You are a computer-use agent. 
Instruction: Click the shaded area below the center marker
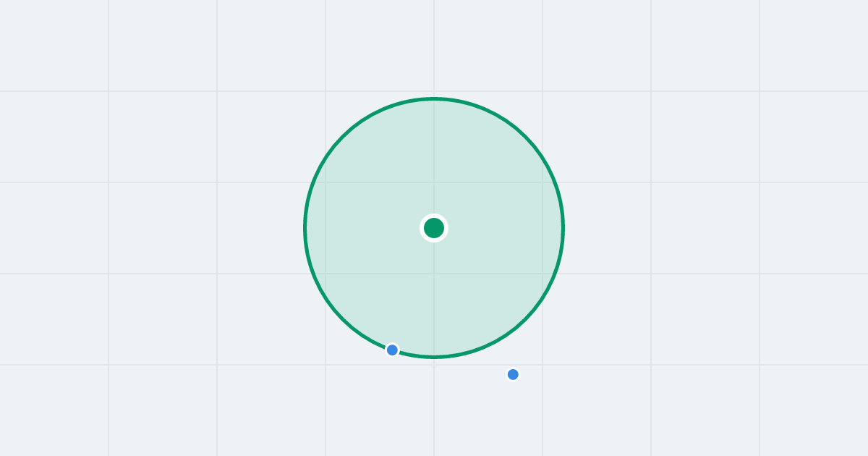434,293
